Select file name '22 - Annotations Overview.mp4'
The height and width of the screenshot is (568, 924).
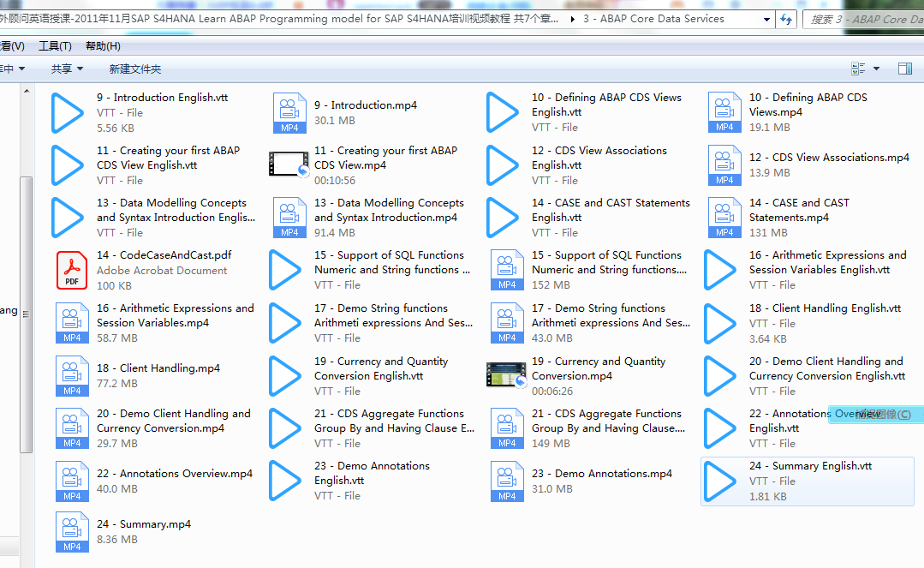tap(175, 474)
